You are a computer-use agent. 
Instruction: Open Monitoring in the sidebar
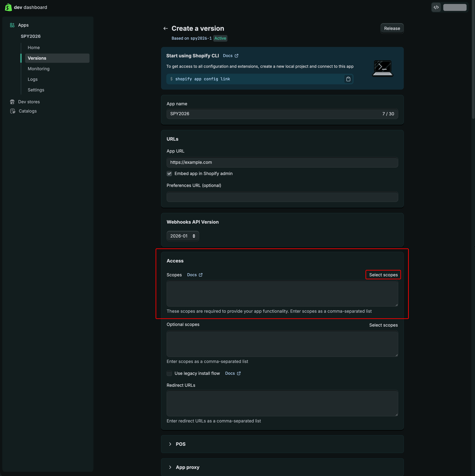38,69
